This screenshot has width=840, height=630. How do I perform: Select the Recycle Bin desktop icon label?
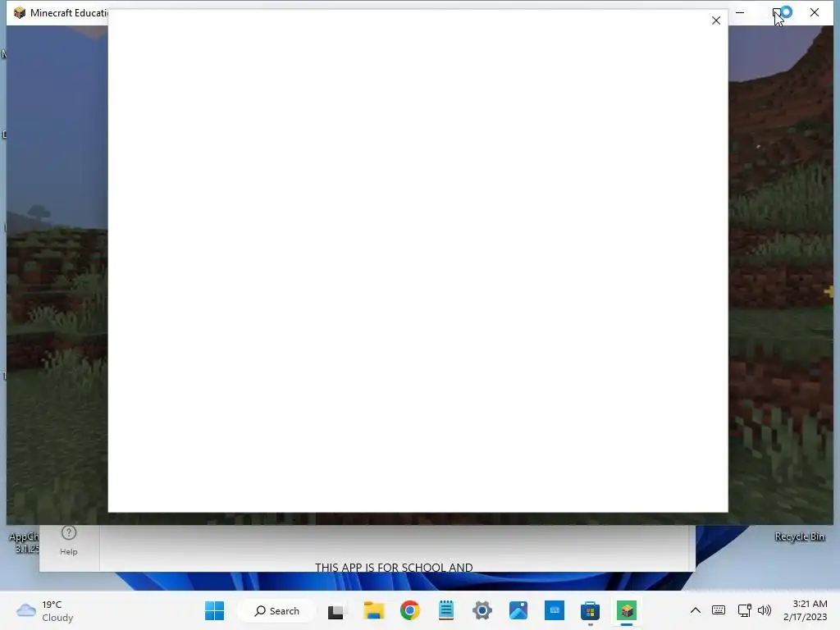click(x=799, y=536)
